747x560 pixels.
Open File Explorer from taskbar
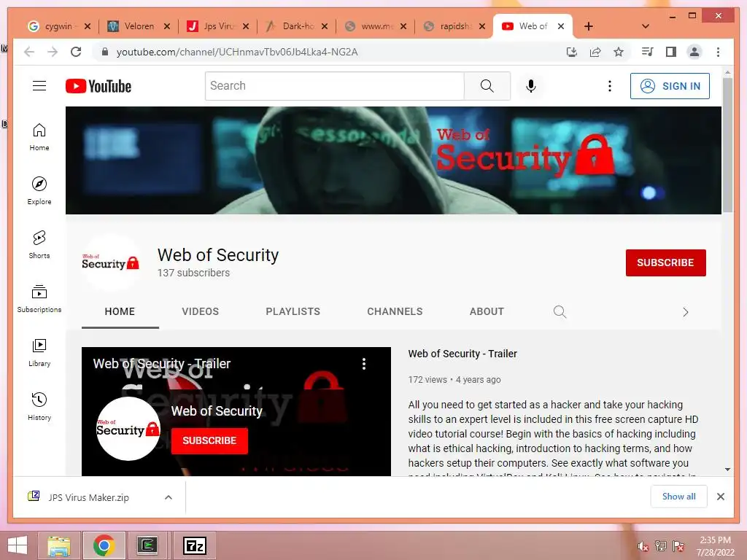pyautogui.click(x=59, y=545)
